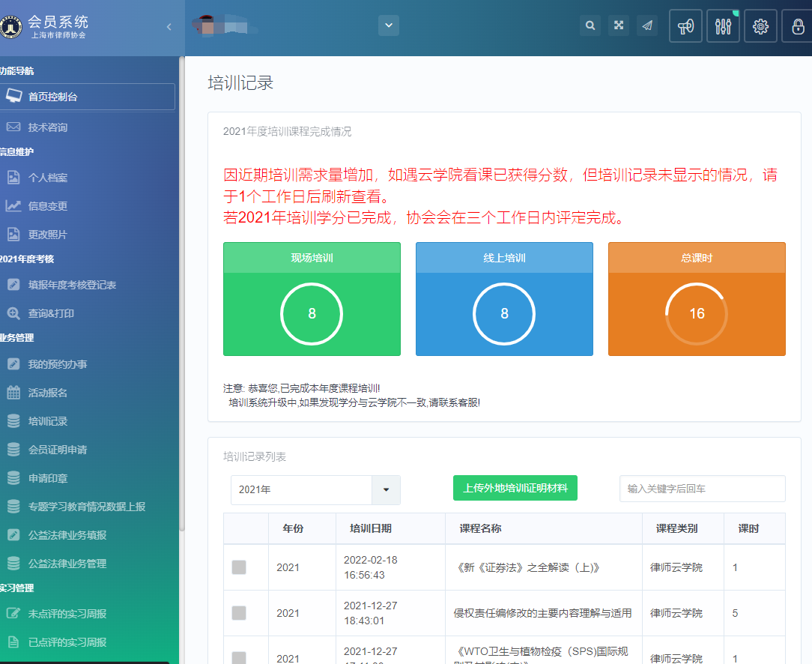This screenshot has height=664, width=812.
Task: Tick checkbox for 侵权责任编修改 course row
Action: click(239, 613)
